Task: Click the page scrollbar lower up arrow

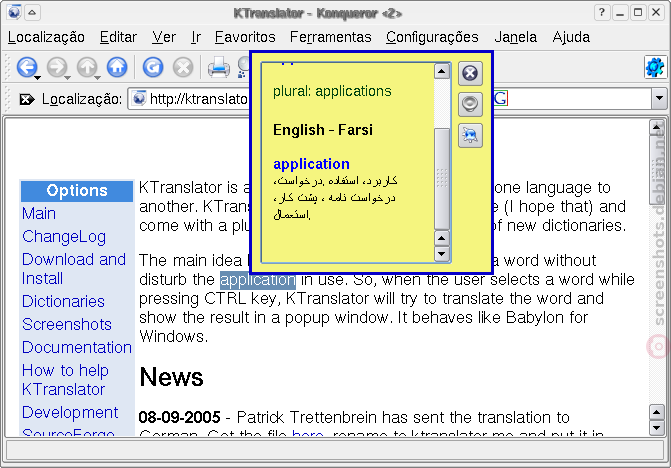Action: pos(656,412)
